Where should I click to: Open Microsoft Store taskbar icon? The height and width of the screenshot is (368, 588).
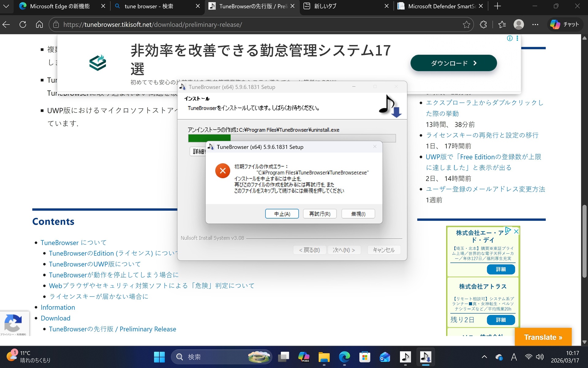(x=364, y=357)
